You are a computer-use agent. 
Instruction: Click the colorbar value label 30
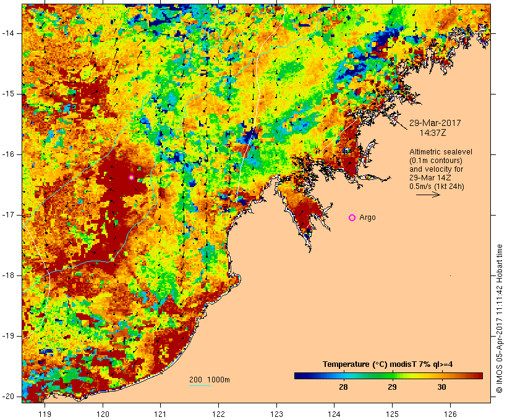click(441, 387)
